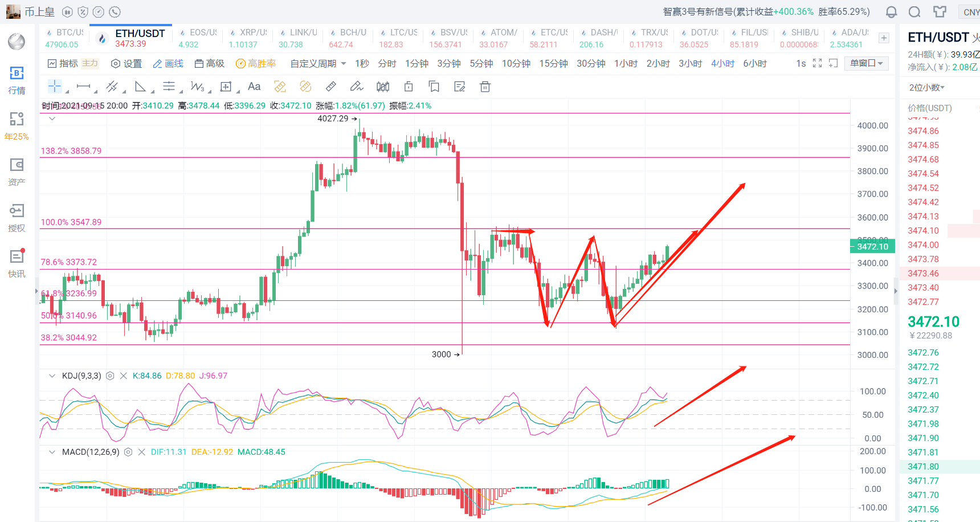Open notifications bell icon

point(892,12)
